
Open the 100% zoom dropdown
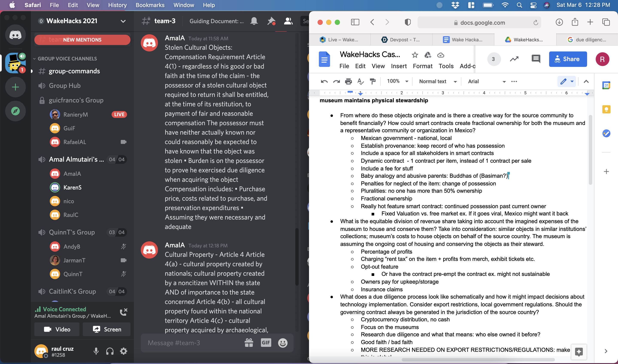[x=397, y=81]
